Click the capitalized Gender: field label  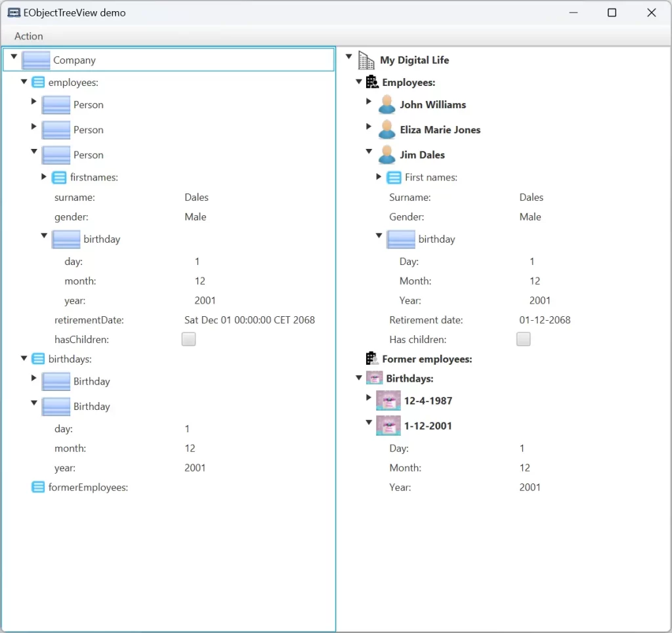tap(406, 217)
